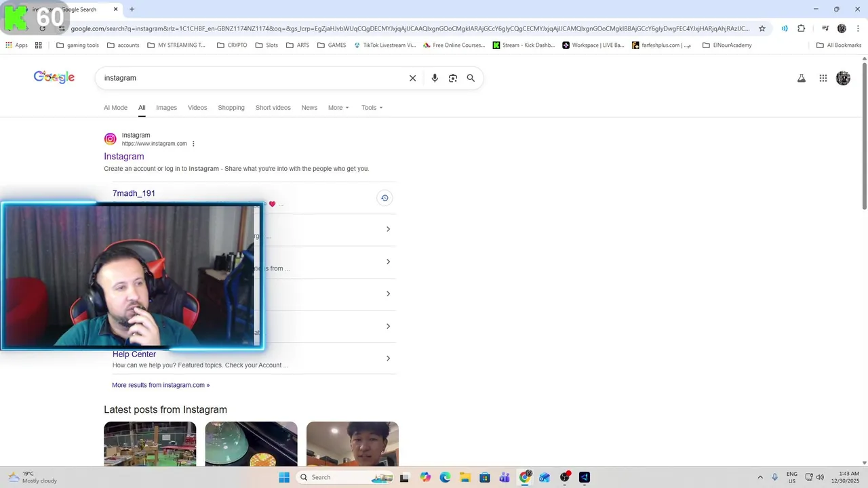Open the blue Instagram result title

124,157
